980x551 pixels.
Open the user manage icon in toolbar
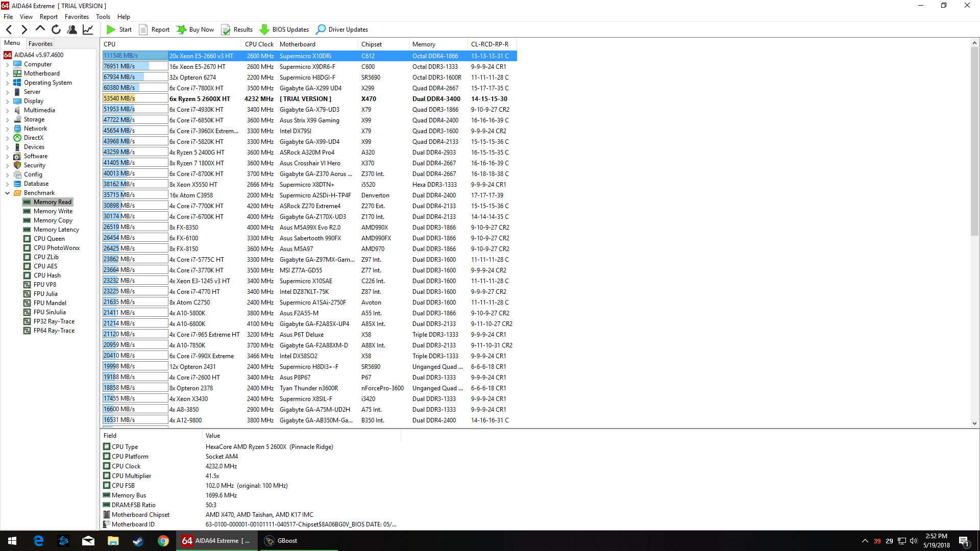point(72,30)
